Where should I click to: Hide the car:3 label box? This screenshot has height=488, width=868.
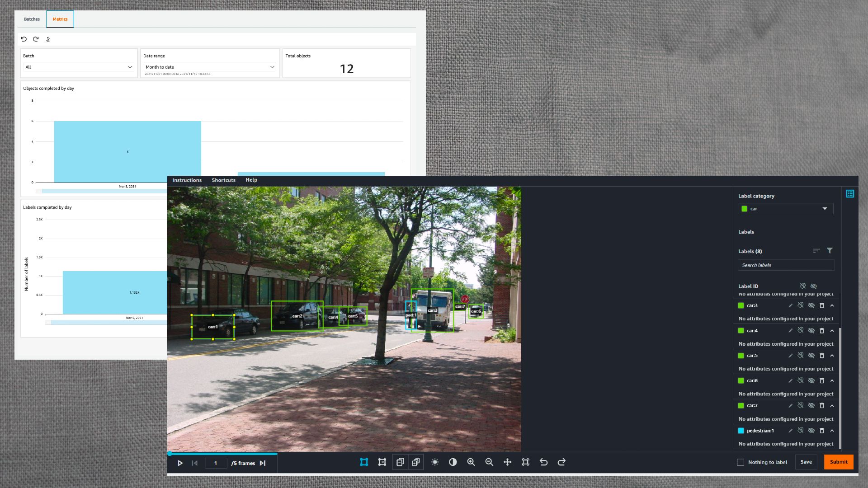coord(811,305)
